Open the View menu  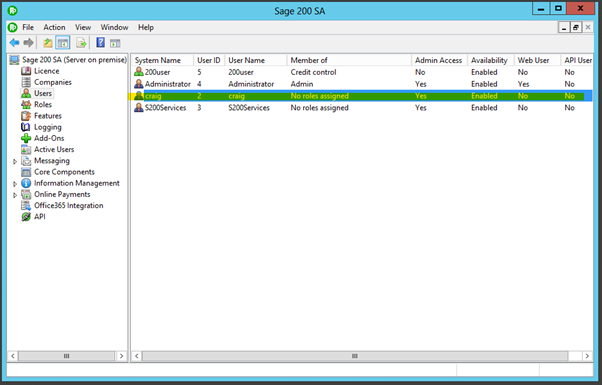(83, 27)
